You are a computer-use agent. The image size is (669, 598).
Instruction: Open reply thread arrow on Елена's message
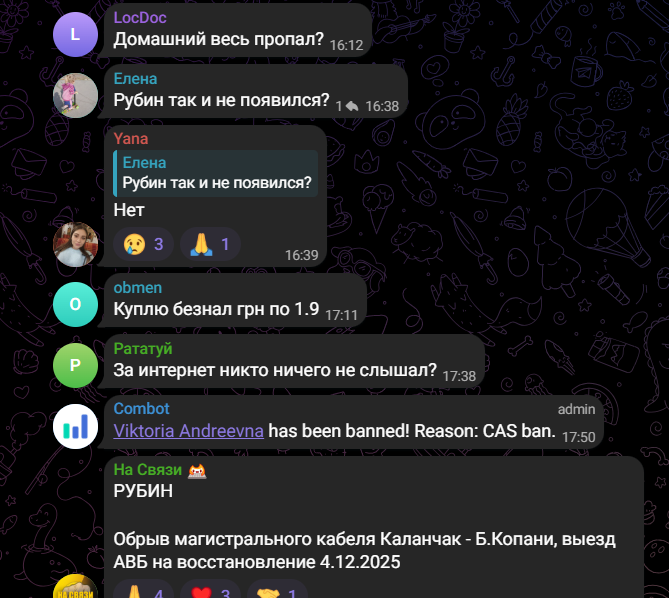[346, 106]
